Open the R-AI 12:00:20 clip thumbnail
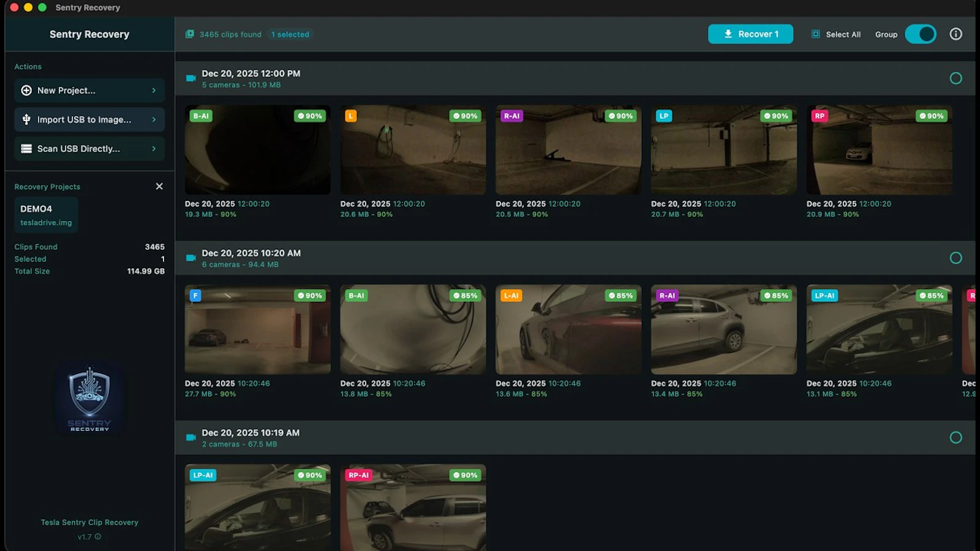 tap(568, 150)
